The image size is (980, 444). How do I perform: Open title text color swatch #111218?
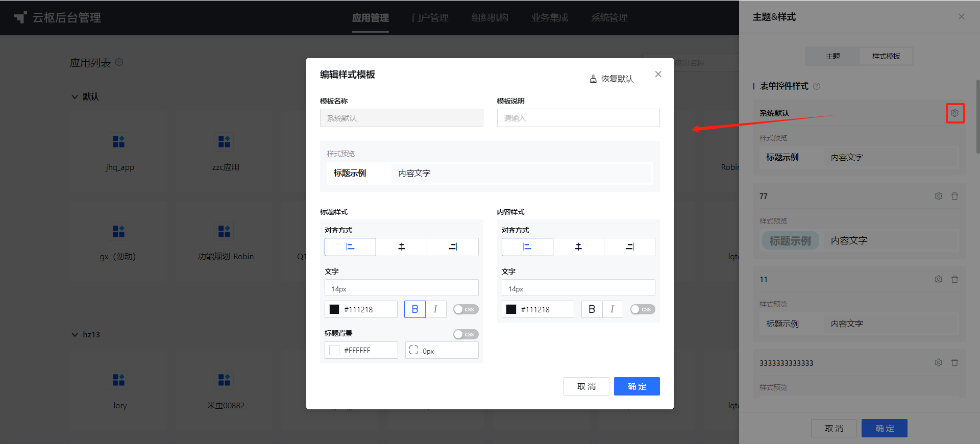click(x=334, y=309)
